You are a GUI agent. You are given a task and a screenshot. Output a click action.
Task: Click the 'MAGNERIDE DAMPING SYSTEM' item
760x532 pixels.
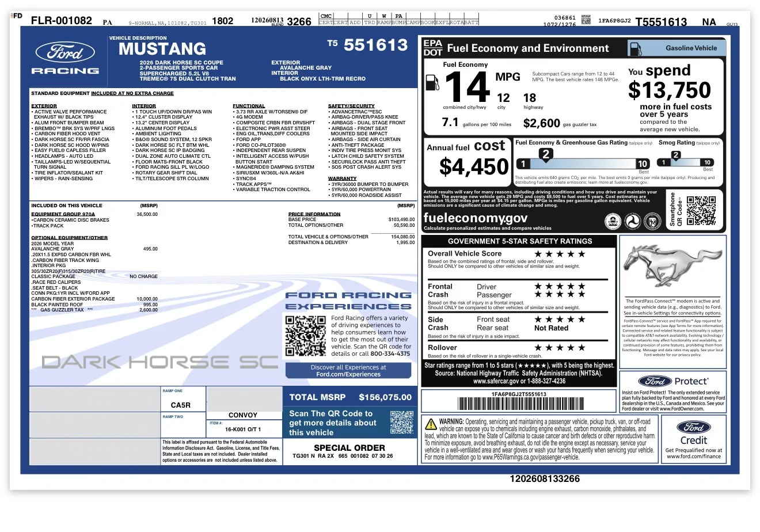[275, 168]
